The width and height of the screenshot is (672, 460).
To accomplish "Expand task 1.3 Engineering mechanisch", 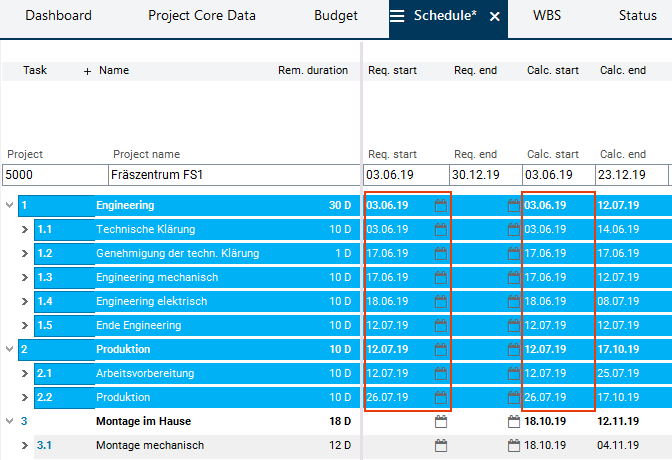I will pos(26,278).
